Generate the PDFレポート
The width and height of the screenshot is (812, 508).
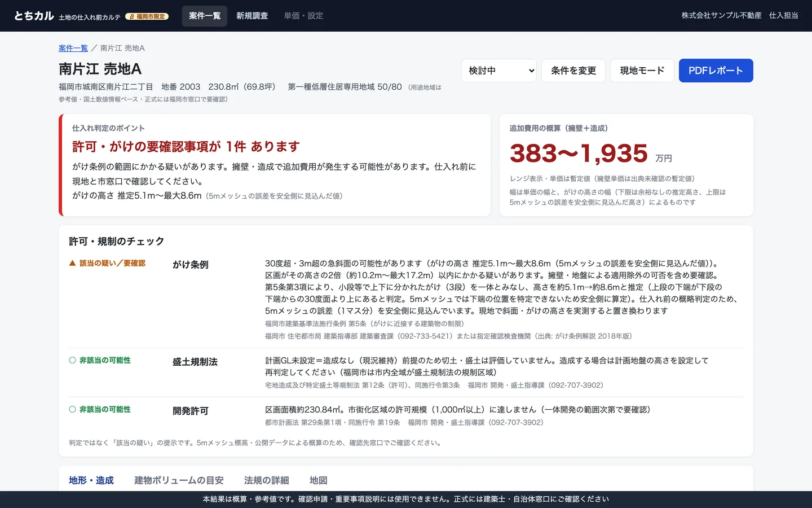[716, 71]
